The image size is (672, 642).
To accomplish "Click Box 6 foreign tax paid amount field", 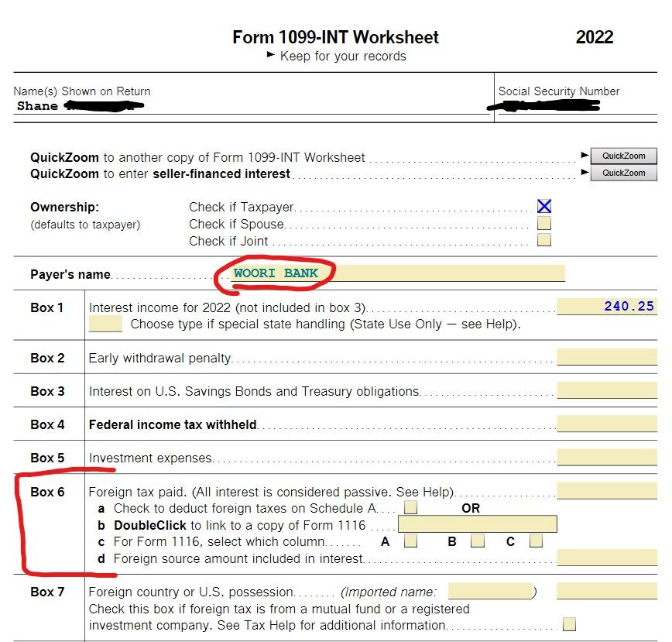I will click(x=606, y=491).
